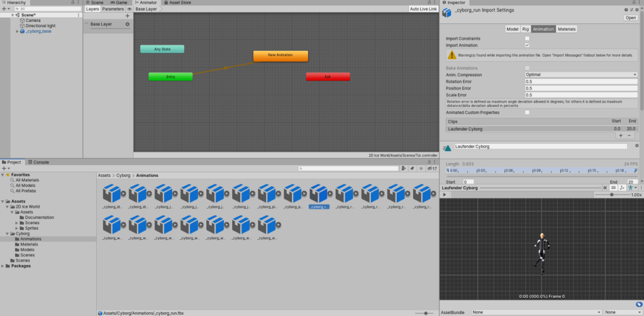Enable the Import Constraints checkbox
This screenshot has height=316, width=644.
[x=527, y=39]
